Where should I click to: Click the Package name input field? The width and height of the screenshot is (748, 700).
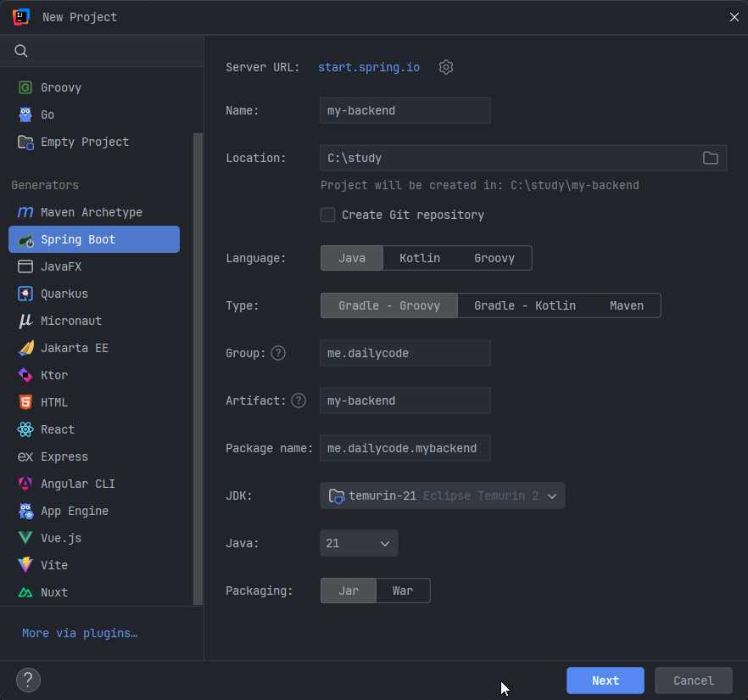[x=405, y=448]
